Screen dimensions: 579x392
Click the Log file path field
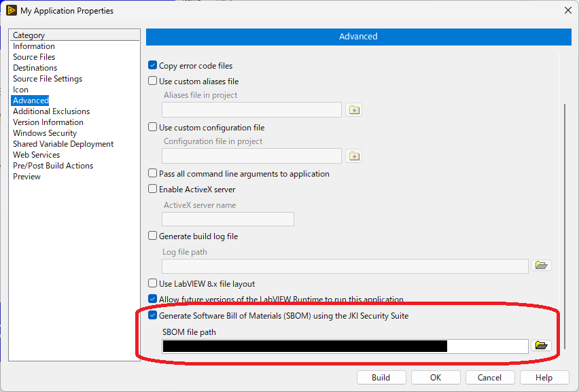[345, 266]
